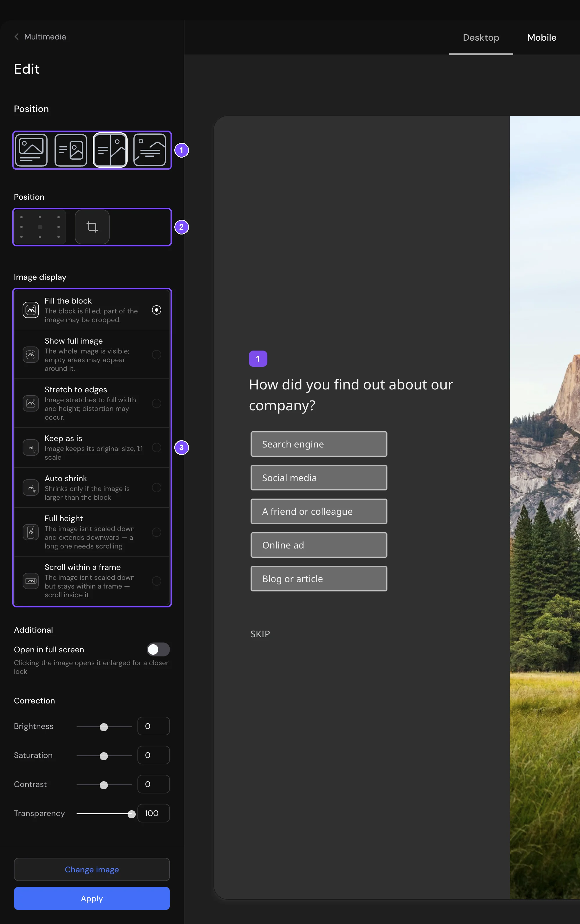Viewport: 580px width, 924px height.
Task: Click the Full height icon
Action: 31,532
